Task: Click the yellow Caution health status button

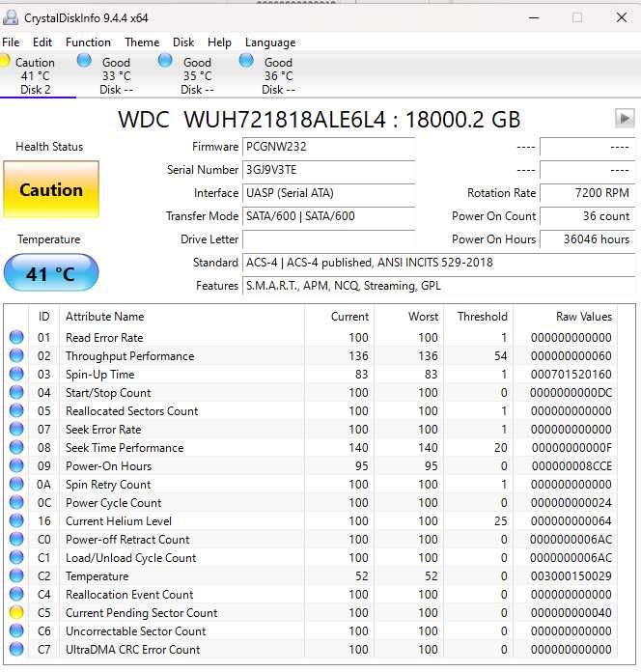Action: (51, 189)
